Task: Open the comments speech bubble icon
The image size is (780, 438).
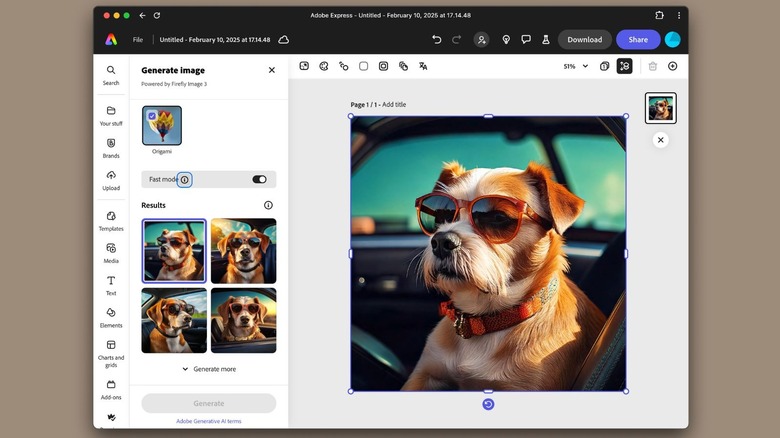Action: coord(526,40)
